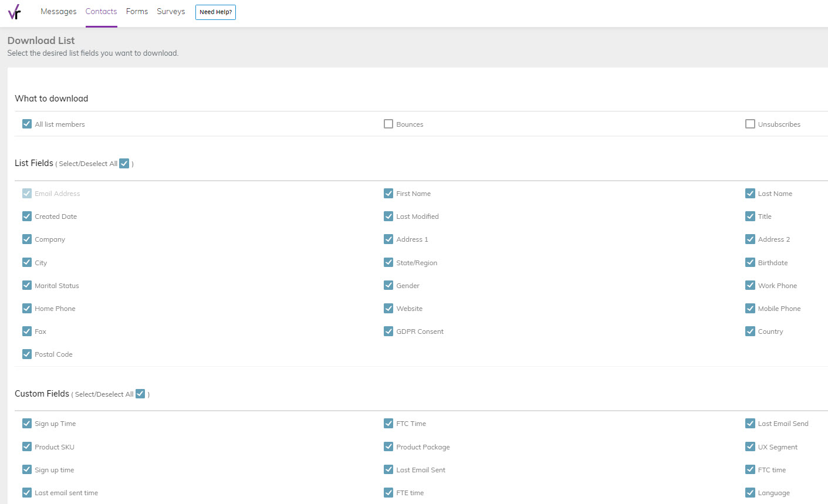This screenshot has height=504, width=828.
Task: Uncheck the Gender field
Action: click(x=388, y=285)
